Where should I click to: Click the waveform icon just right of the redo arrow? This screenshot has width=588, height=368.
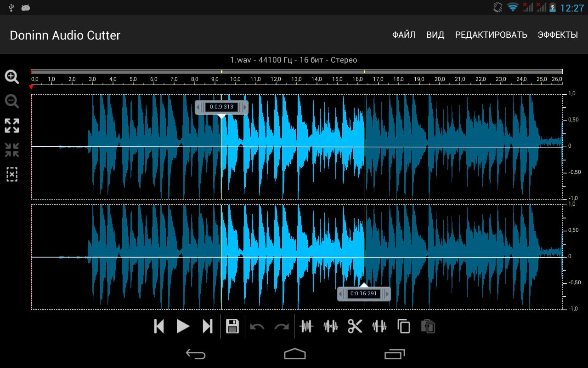point(306,326)
